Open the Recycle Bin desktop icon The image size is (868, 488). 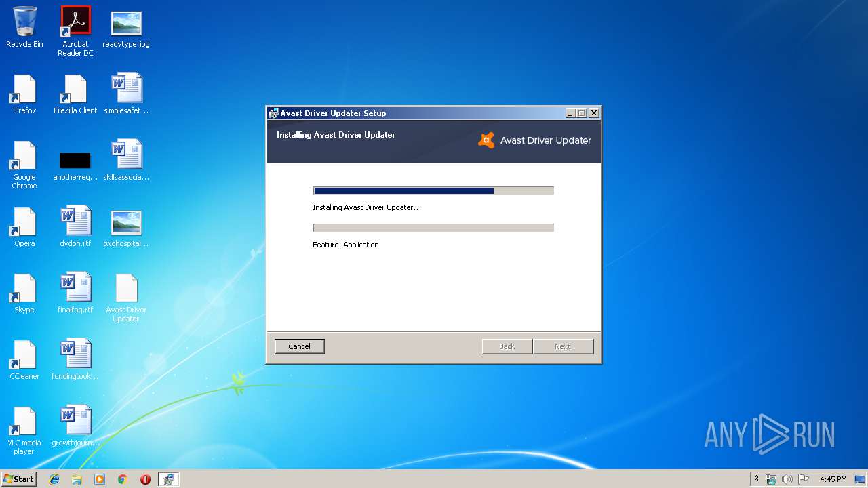click(x=24, y=27)
